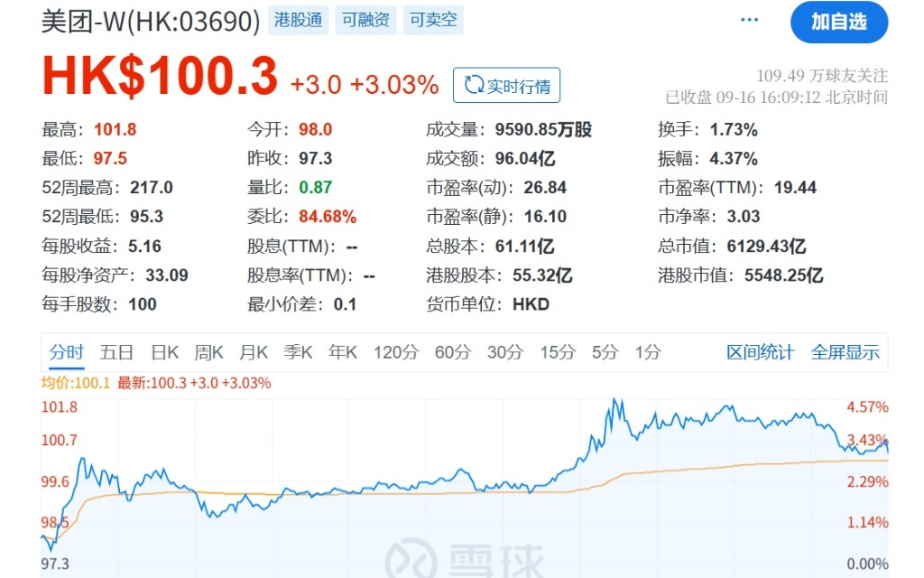Click the 市盈率(静) value 16.10

(545, 217)
